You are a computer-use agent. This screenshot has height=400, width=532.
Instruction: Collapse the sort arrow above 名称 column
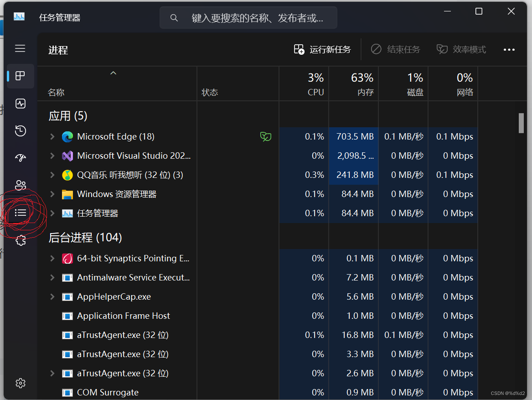[x=114, y=73]
